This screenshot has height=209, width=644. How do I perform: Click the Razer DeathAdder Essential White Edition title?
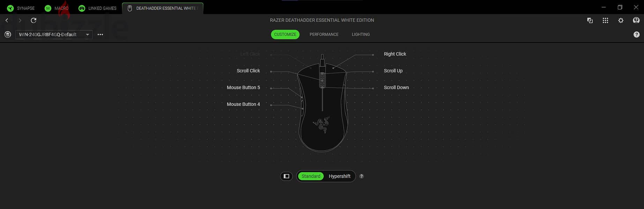[322, 20]
